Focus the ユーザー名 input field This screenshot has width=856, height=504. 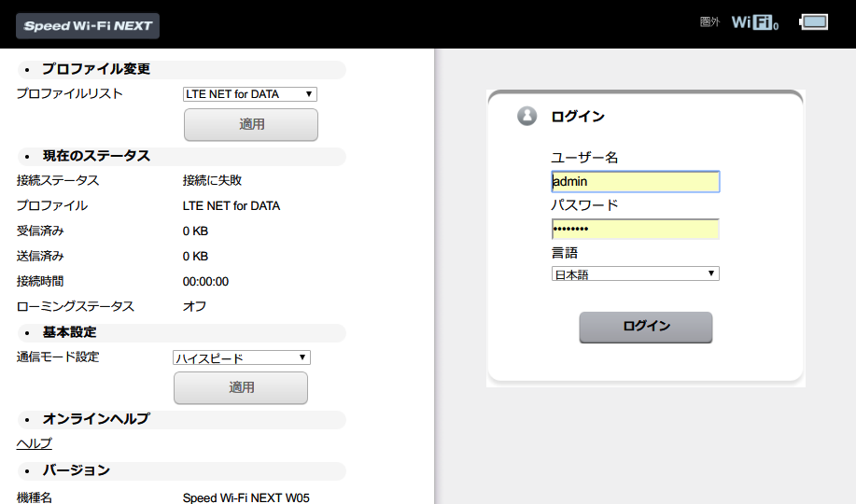(636, 181)
